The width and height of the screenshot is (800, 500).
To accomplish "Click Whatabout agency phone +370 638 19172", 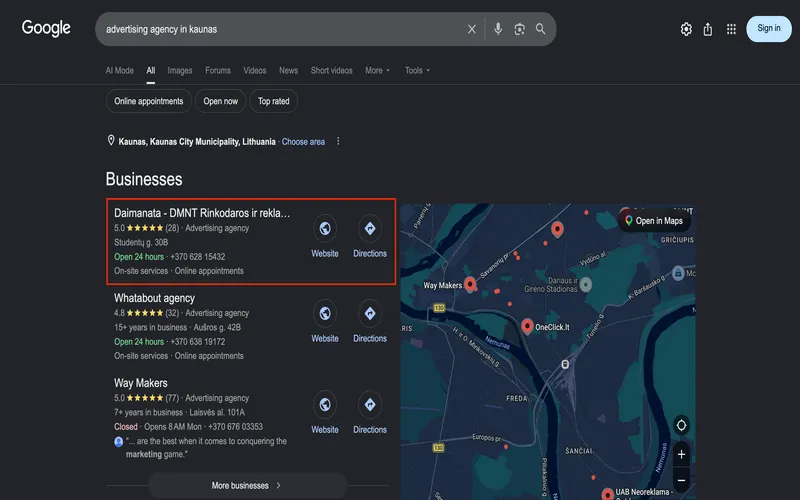I will coord(198,342).
